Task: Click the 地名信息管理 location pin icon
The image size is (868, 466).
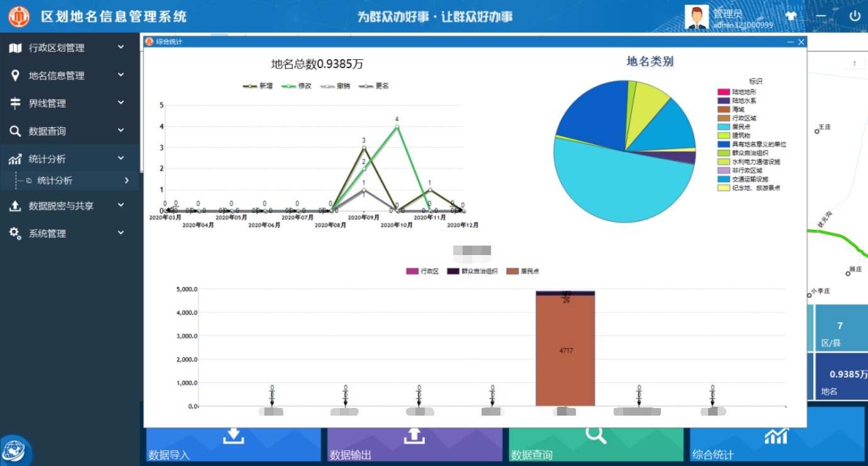Action: (x=15, y=76)
